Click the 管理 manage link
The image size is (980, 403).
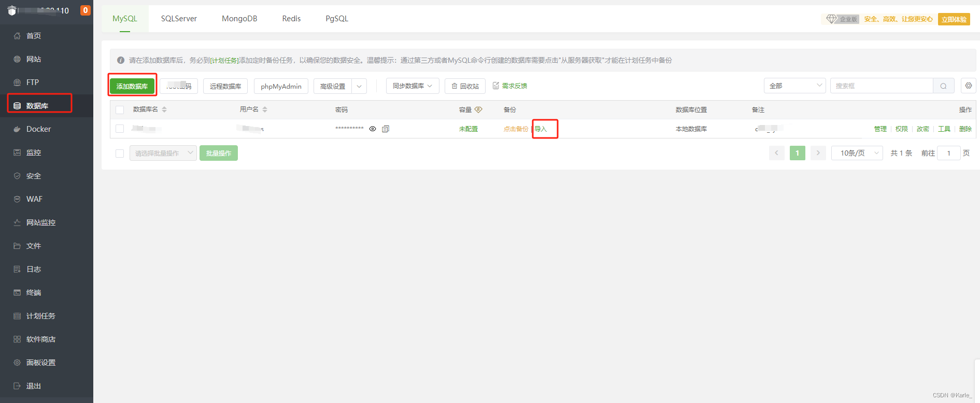880,129
